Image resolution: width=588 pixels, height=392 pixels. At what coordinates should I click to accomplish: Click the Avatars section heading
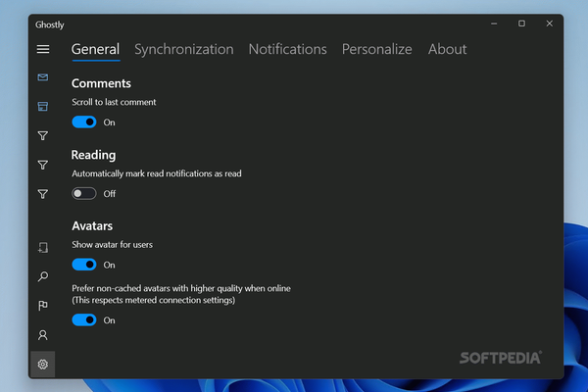point(92,225)
